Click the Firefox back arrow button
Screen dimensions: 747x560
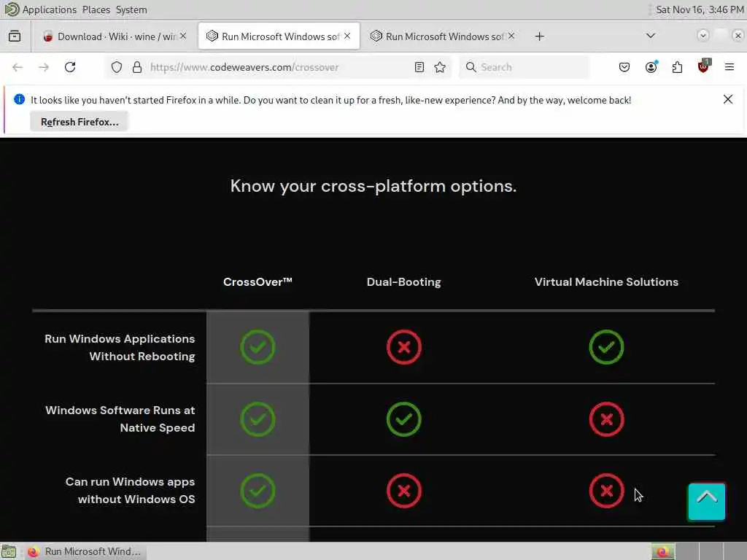(x=18, y=67)
